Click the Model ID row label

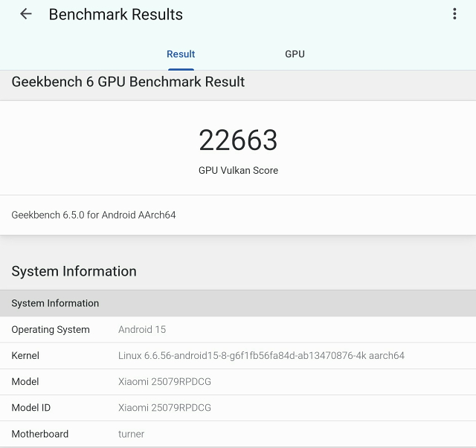31,408
